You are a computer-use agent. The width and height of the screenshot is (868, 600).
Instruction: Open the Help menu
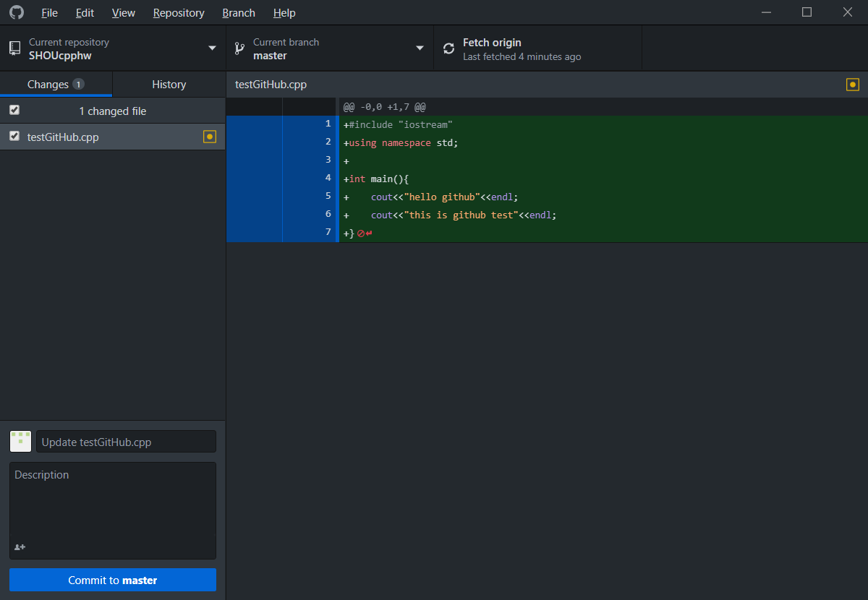284,13
